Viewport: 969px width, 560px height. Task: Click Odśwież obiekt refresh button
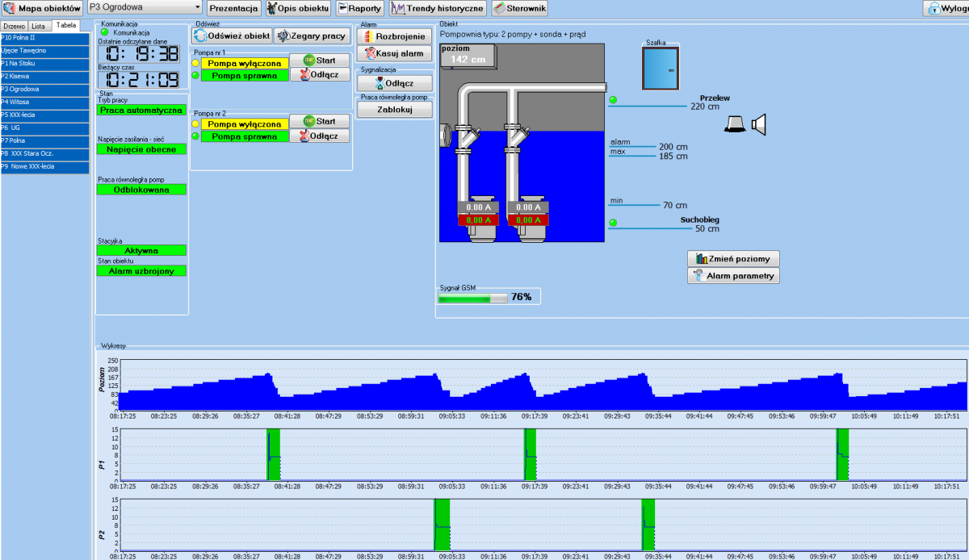(232, 36)
